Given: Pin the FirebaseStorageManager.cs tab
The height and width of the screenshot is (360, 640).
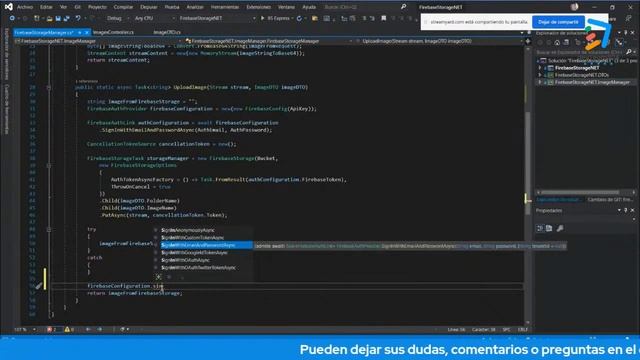Looking at the screenshot, I should [x=80, y=32].
